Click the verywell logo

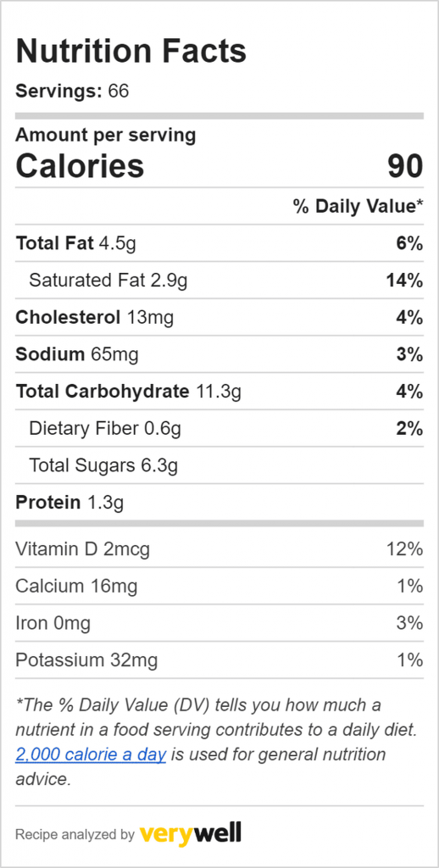[x=191, y=833]
